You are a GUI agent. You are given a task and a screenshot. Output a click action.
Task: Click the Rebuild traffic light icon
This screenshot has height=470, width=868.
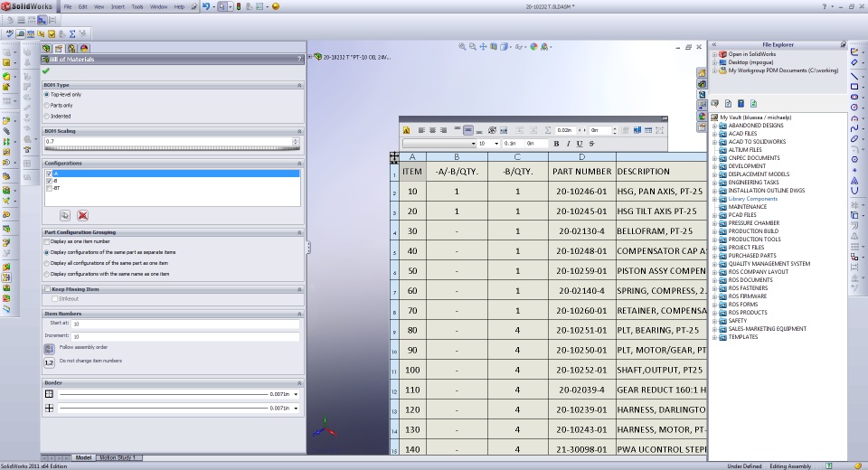pos(239,6)
